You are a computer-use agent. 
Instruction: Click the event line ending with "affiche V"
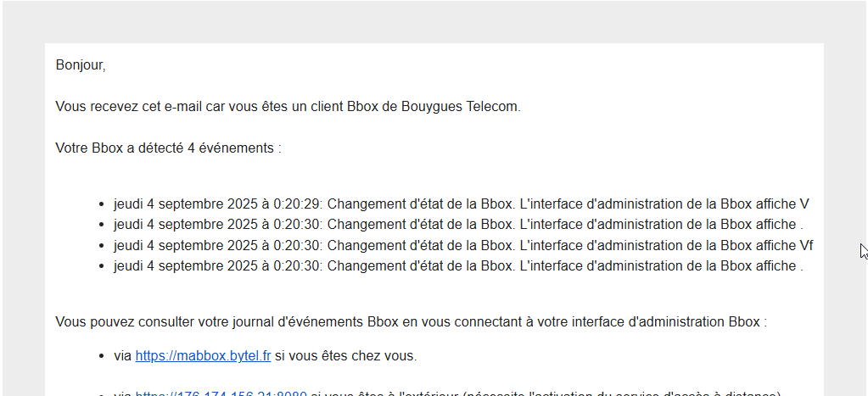[462, 204]
